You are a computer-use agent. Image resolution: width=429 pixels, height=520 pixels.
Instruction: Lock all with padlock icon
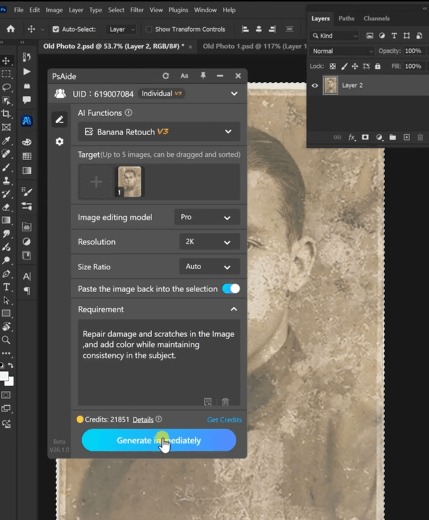click(x=378, y=66)
